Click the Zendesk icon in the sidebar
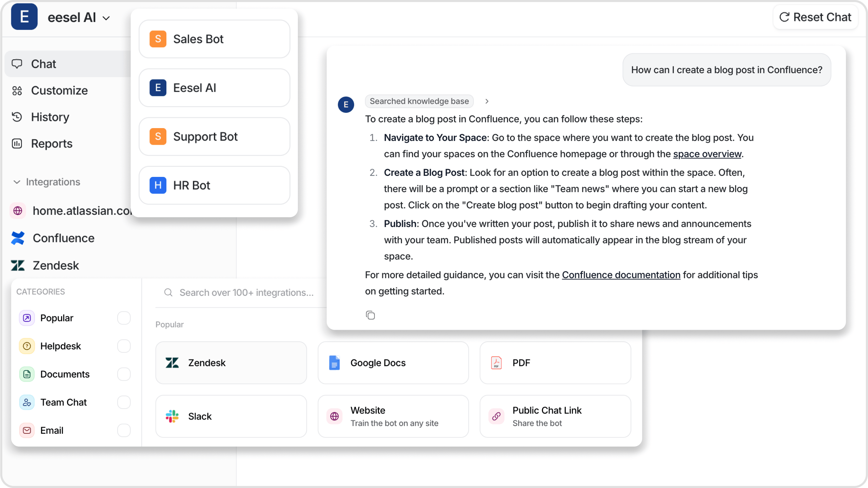 [18, 265]
